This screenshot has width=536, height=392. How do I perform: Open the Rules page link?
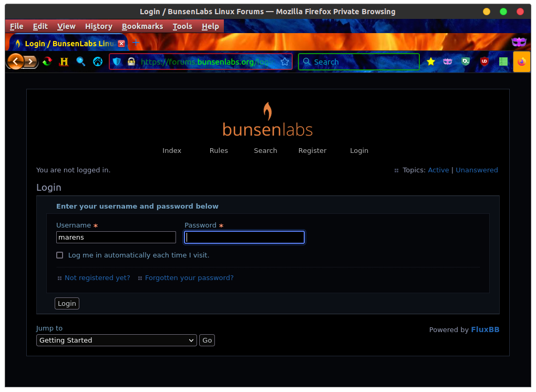pyautogui.click(x=219, y=151)
